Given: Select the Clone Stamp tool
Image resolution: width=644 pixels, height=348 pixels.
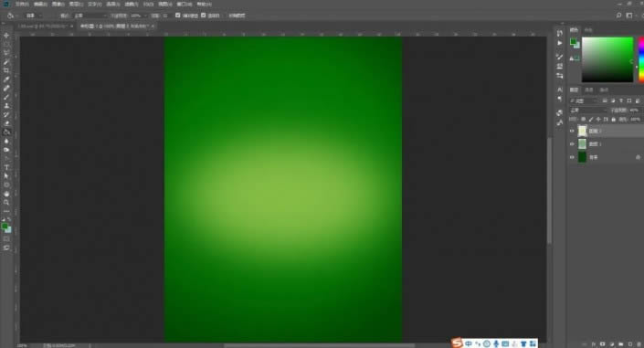Looking at the screenshot, I should click(6, 106).
